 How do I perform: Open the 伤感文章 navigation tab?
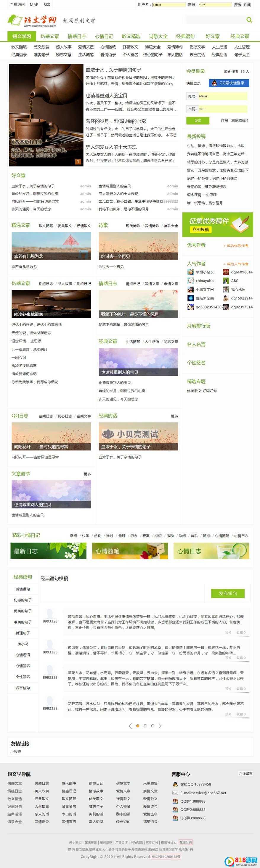[49, 36]
